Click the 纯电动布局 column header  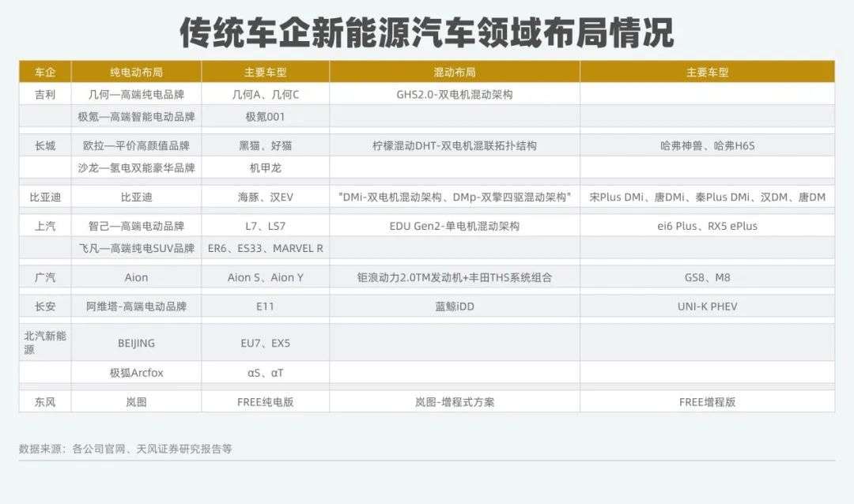136,72
